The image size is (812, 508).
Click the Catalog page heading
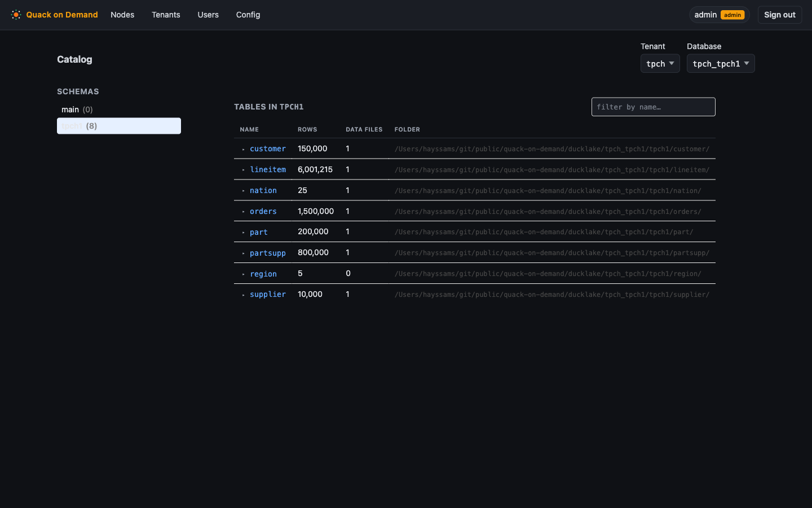(74, 59)
